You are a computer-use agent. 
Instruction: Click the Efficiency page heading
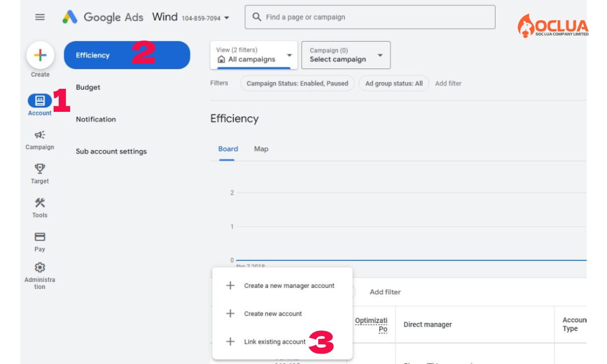[x=234, y=119]
